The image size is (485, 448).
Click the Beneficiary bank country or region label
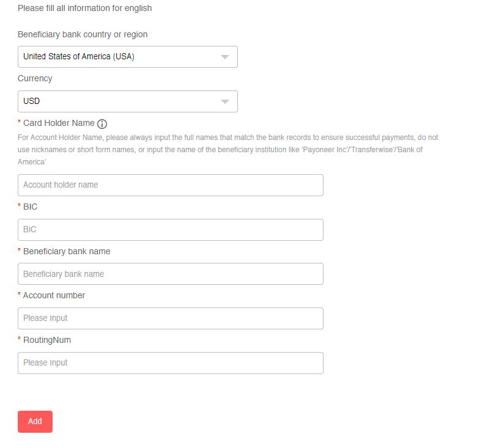pos(83,34)
